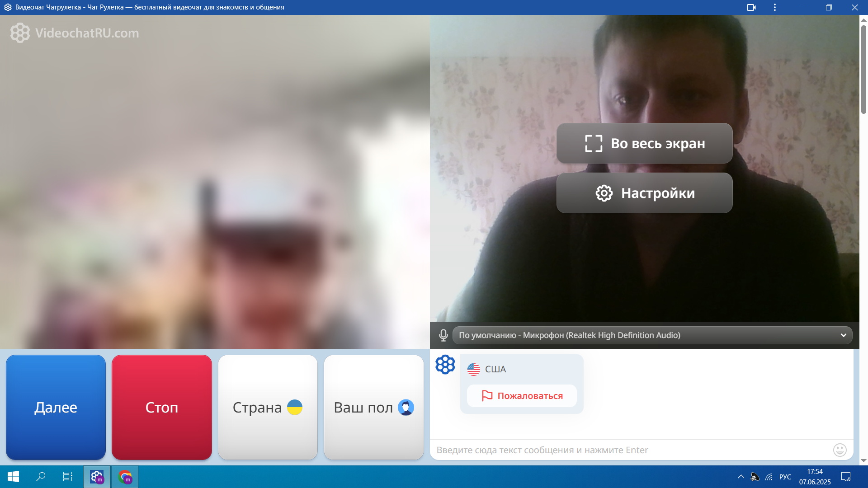Open the Ваш пол gender selector

373,408
